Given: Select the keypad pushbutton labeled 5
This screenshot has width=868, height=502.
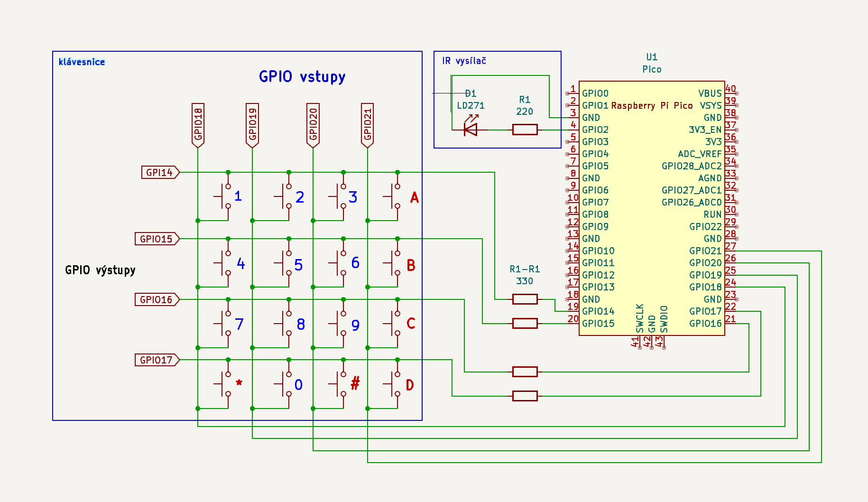Looking at the screenshot, I should click(x=283, y=263).
